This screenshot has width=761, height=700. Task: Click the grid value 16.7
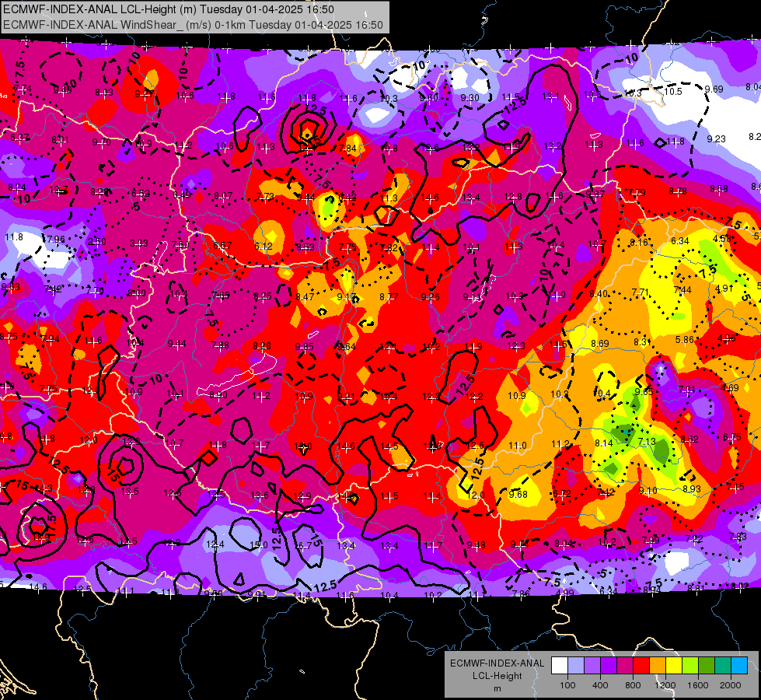(303, 545)
